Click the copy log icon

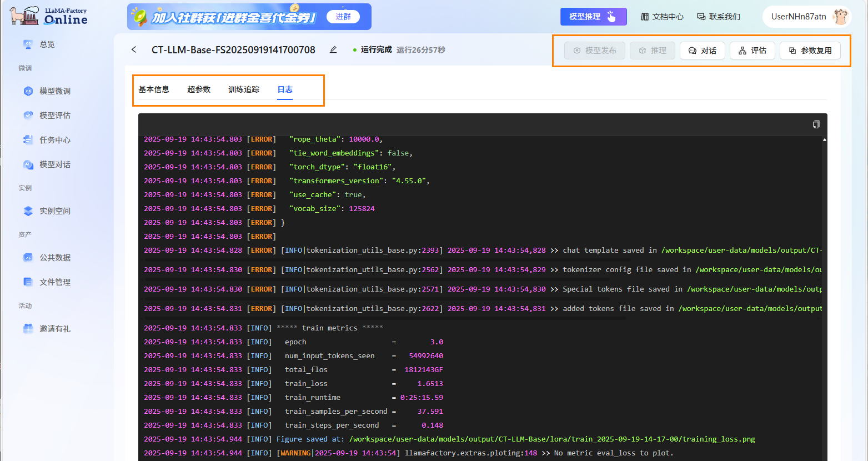coord(816,124)
